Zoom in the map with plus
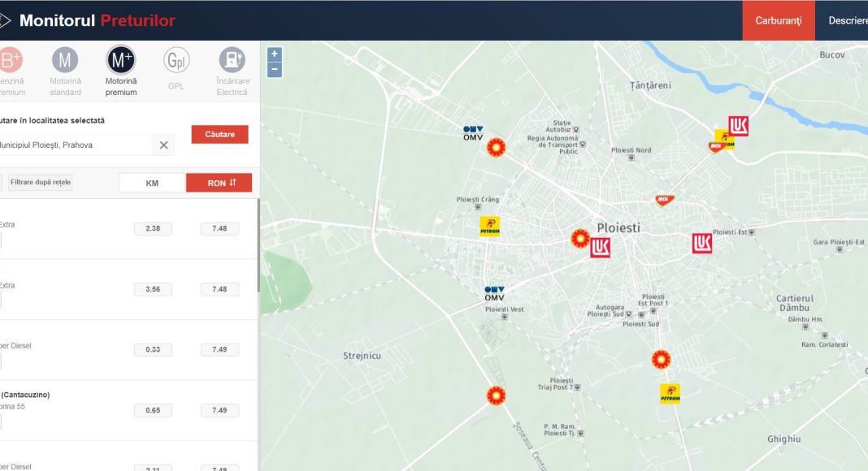This screenshot has height=471, width=868. [x=275, y=54]
